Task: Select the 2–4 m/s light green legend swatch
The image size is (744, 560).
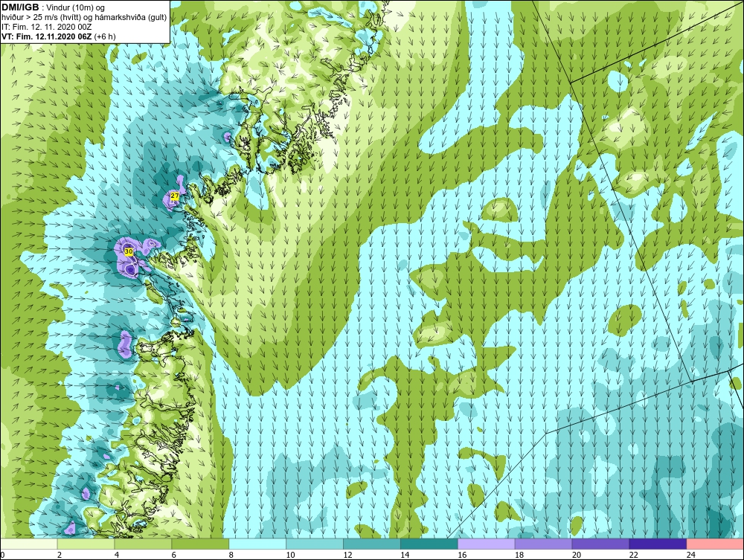Action: point(86,544)
